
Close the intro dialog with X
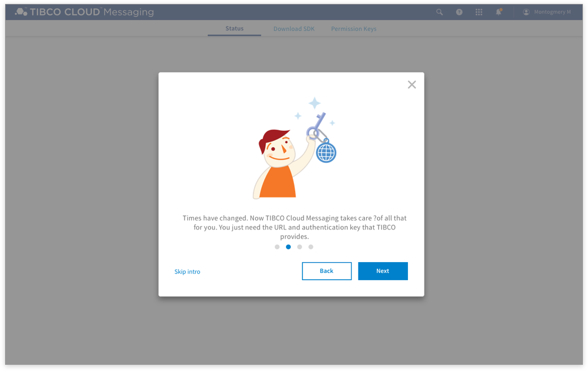pyautogui.click(x=412, y=85)
